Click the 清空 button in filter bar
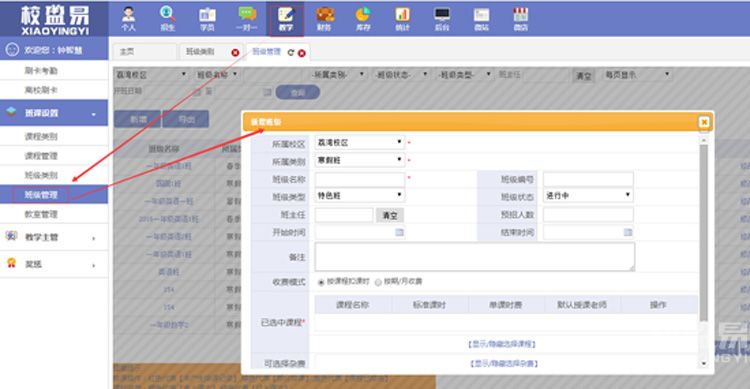The image size is (750, 389). 584,76
